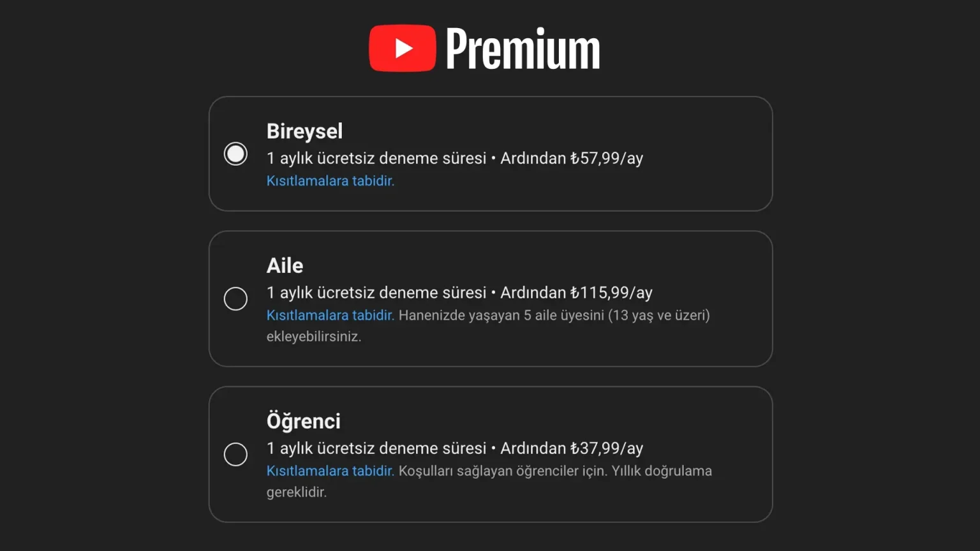Open Kısıtlamalara tabidir link under Bireysel
Image resolution: width=980 pixels, height=551 pixels.
330,180
